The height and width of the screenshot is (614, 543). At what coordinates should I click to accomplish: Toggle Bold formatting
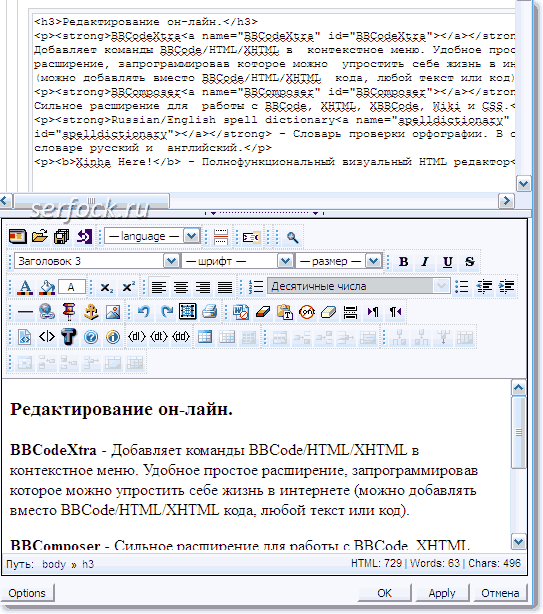click(403, 261)
